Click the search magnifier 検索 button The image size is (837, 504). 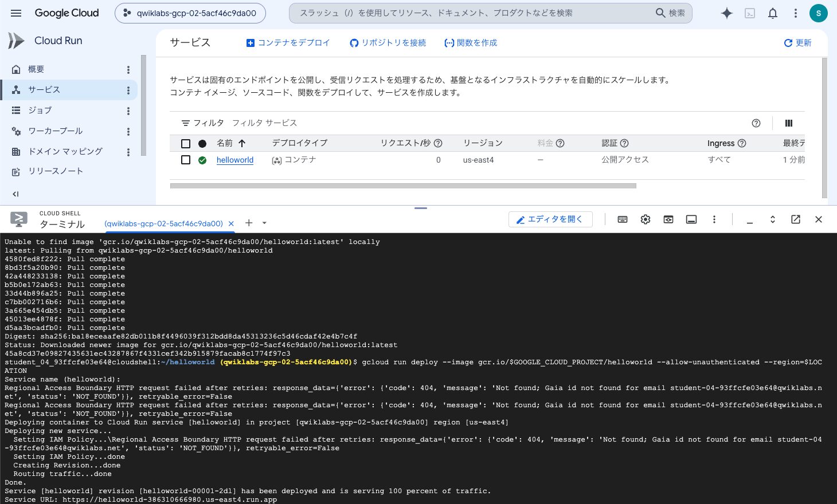(671, 13)
